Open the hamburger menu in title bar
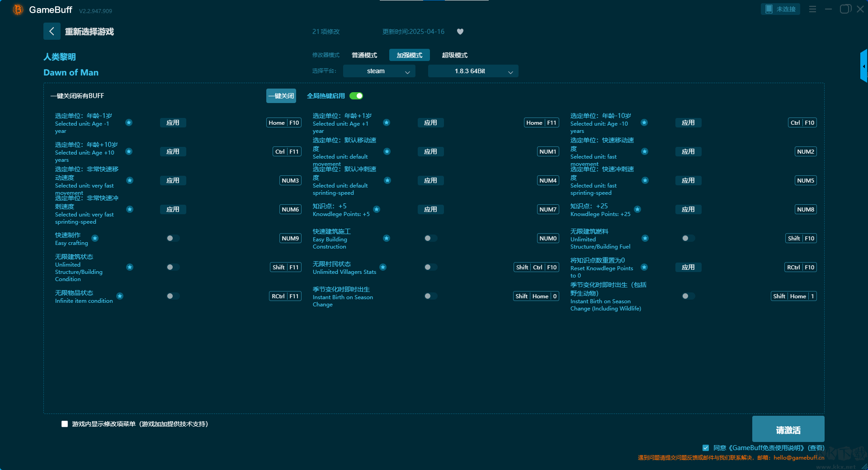Screen dimensions: 868x470 tap(812, 9)
